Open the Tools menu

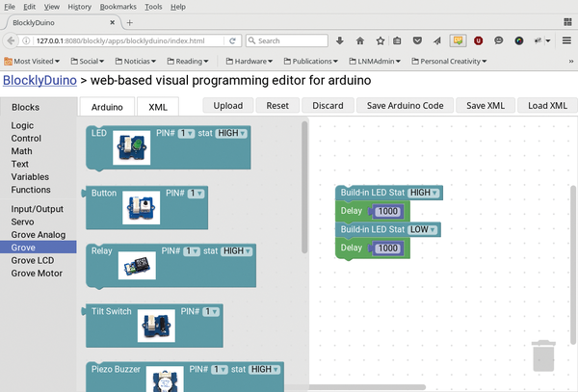(x=153, y=7)
